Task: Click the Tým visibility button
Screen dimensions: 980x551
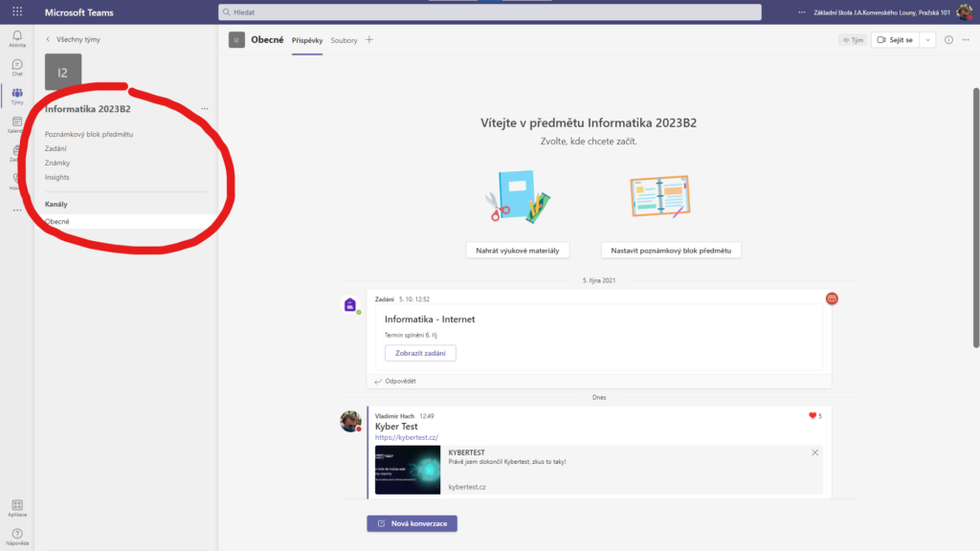Action: (x=853, y=40)
